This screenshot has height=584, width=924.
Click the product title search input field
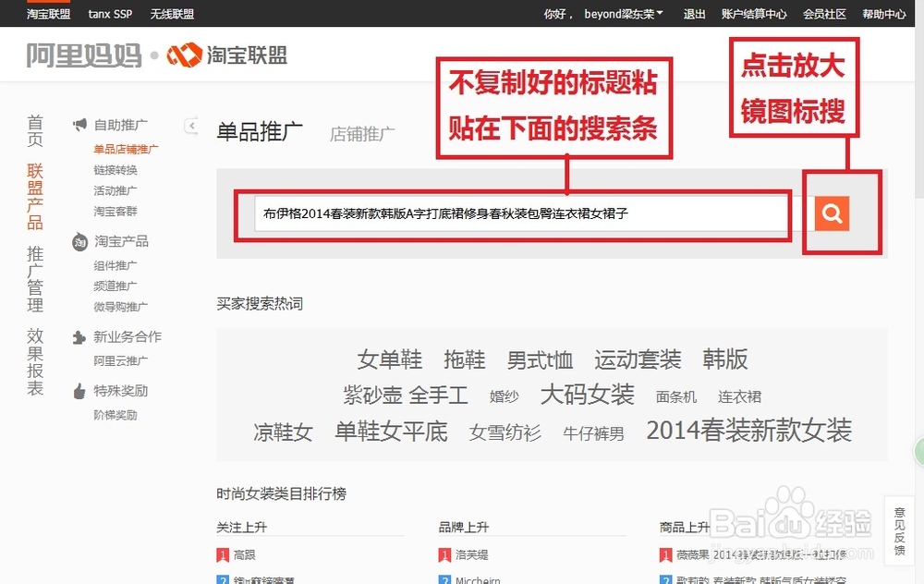pyautogui.click(x=520, y=213)
